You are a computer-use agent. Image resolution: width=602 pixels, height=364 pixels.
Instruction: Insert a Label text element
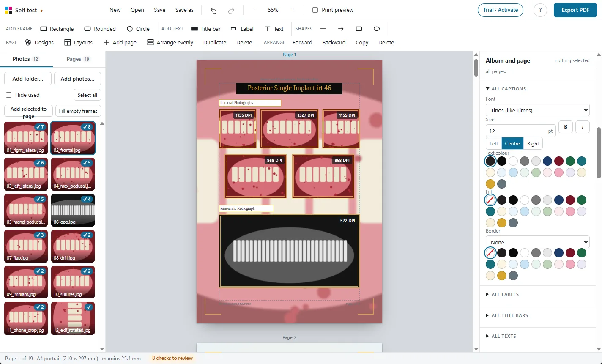[x=242, y=29]
